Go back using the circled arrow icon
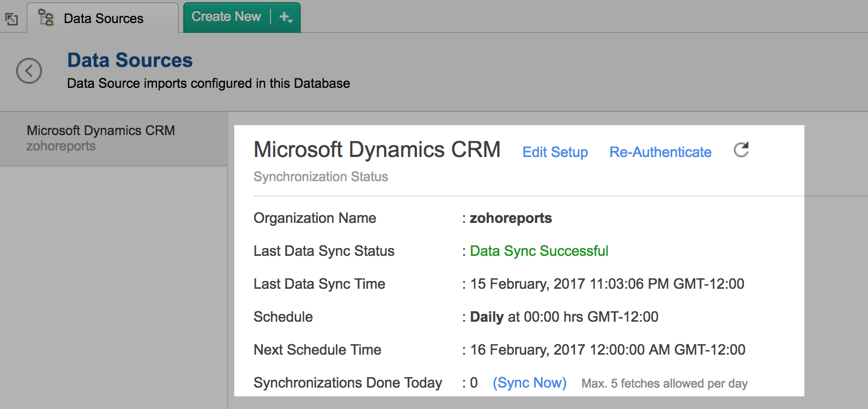The image size is (868, 409). tap(29, 71)
